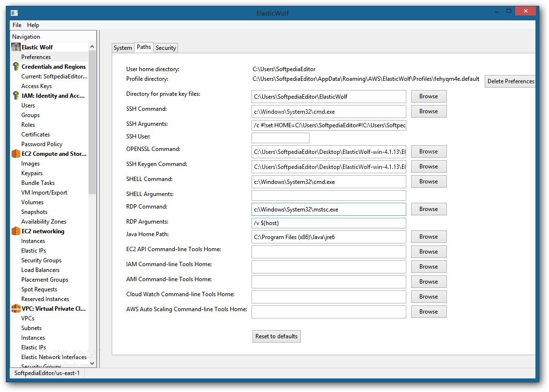Click Reset to defaults button
Screen dimensions: 549x392
coord(276,336)
